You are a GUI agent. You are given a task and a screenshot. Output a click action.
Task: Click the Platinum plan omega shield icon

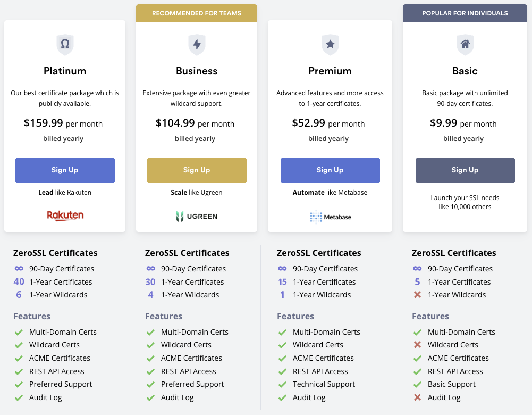[65, 45]
